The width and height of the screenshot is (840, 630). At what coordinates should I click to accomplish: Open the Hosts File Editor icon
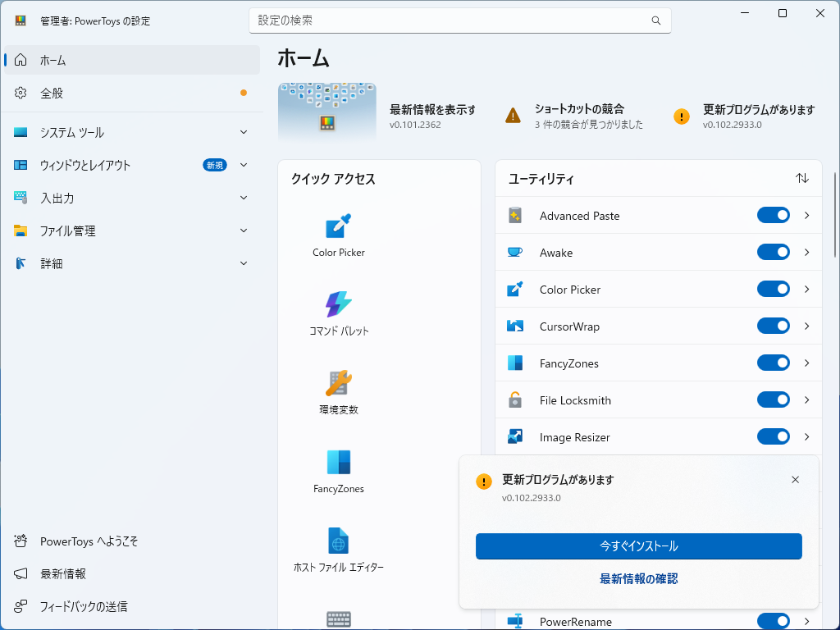[339, 541]
